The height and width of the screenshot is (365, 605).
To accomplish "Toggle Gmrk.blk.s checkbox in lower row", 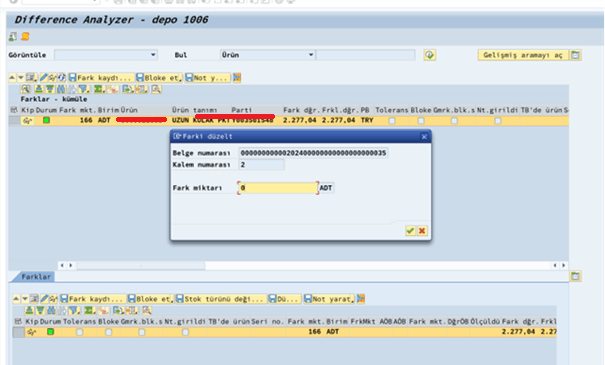I will [x=142, y=332].
